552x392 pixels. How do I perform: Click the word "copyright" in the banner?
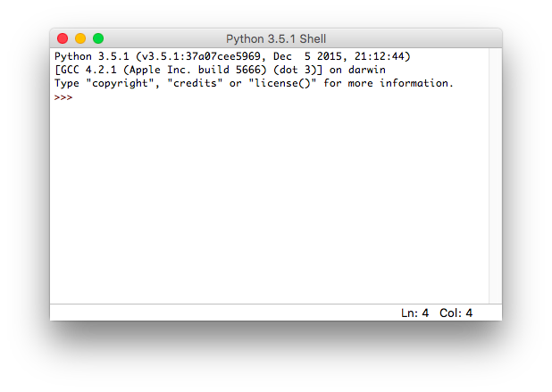tap(120, 83)
